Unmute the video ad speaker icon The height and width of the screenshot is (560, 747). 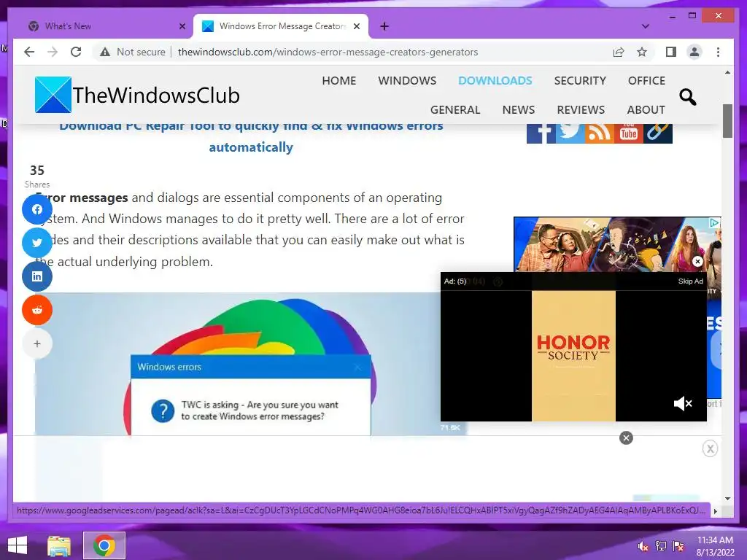(x=683, y=403)
